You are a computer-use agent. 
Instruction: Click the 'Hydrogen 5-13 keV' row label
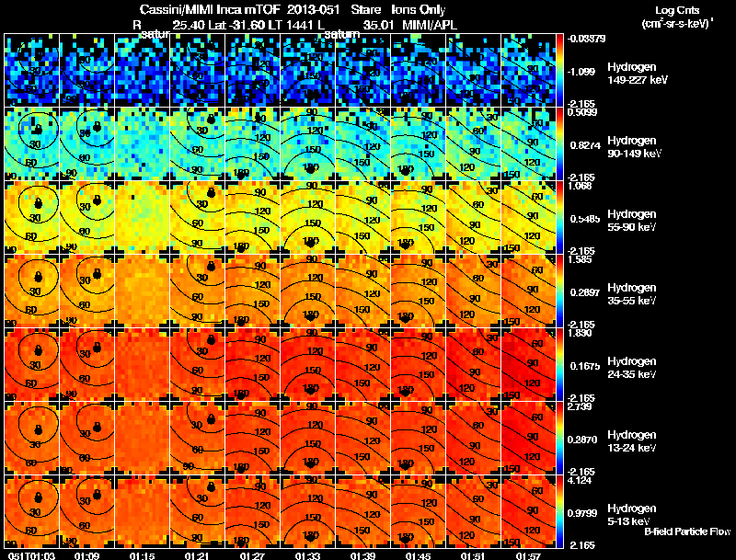[x=632, y=515]
